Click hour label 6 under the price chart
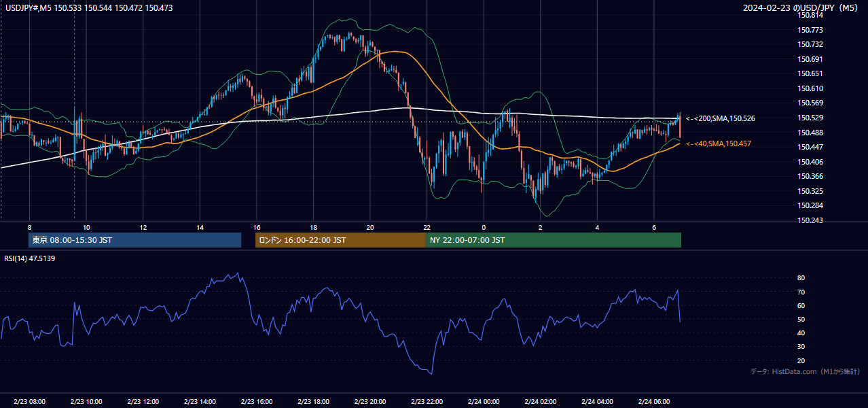The height and width of the screenshot is (408, 868). coord(654,226)
